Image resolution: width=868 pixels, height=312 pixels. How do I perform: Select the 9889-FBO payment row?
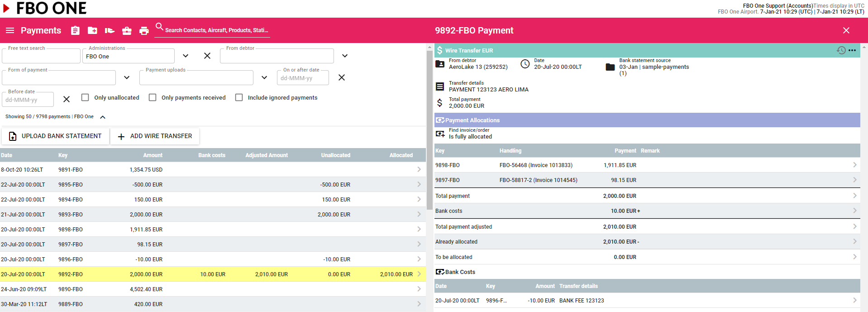pos(213,304)
